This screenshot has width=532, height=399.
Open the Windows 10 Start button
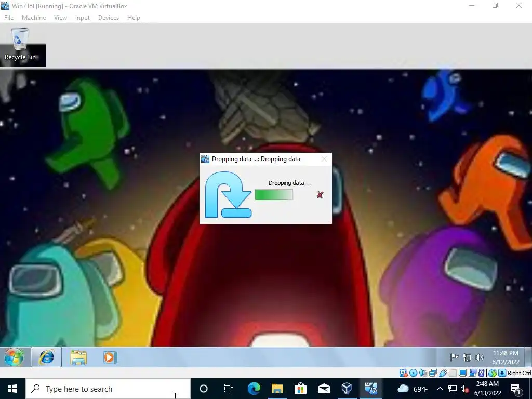pos(12,389)
